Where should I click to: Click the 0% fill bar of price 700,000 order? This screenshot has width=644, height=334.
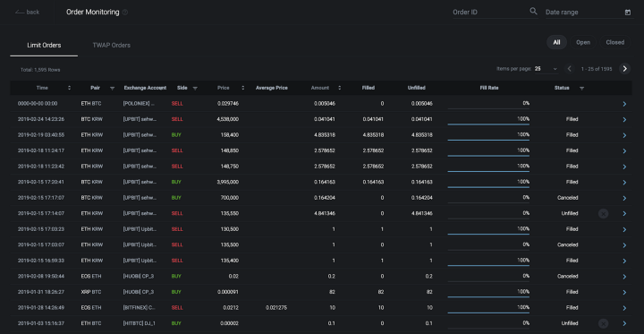pos(488,202)
